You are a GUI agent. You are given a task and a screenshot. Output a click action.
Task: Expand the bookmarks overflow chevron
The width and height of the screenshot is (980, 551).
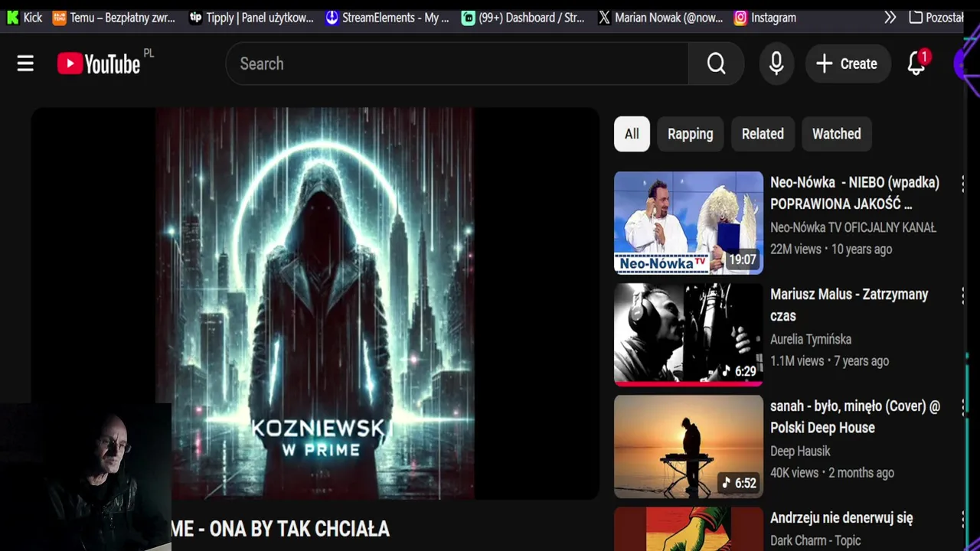[x=890, y=18]
